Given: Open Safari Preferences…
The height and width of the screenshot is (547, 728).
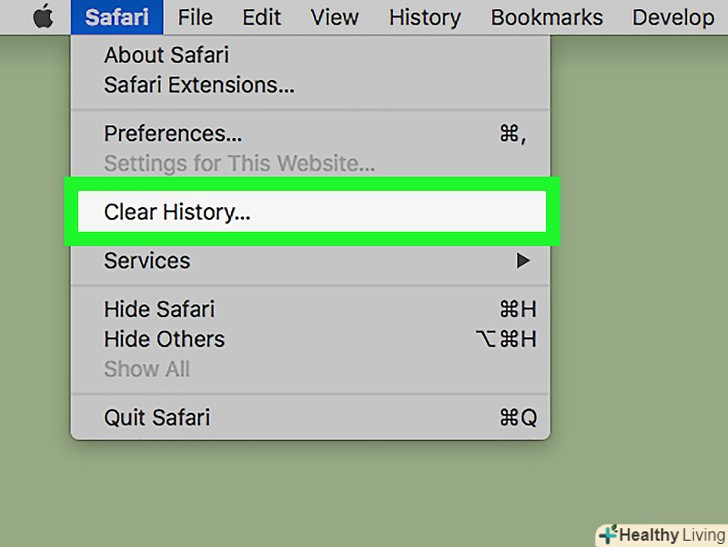Looking at the screenshot, I should point(173,134).
